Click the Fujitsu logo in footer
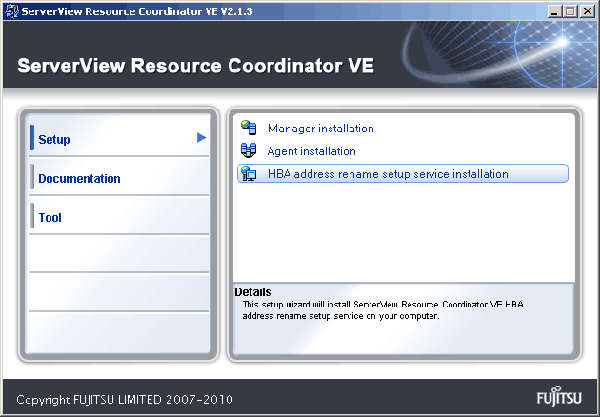 tap(559, 397)
